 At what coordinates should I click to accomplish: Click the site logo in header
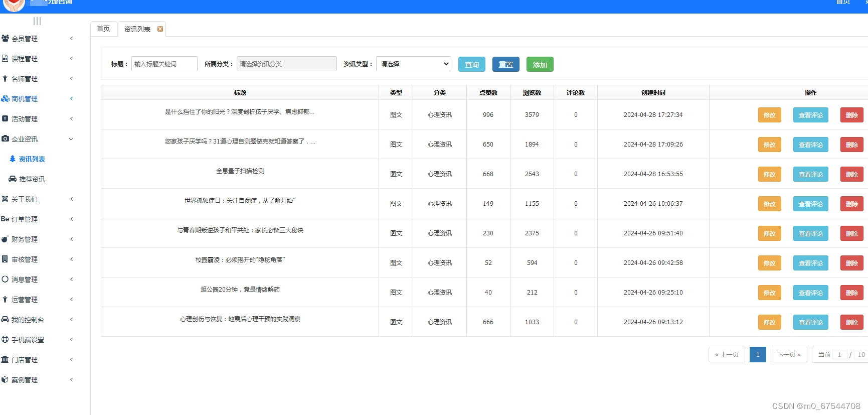coord(14,5)
